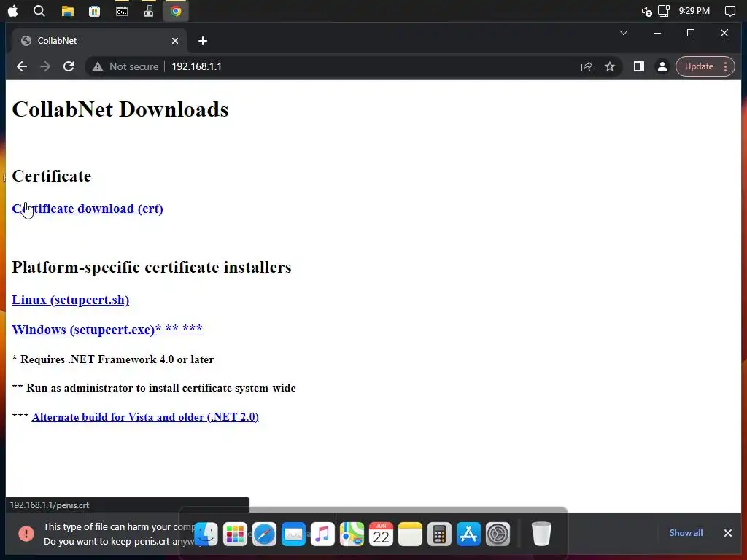Open Notes from the dock
The width and height of the screenshot is (747, 560).
[x=410, y=534]
